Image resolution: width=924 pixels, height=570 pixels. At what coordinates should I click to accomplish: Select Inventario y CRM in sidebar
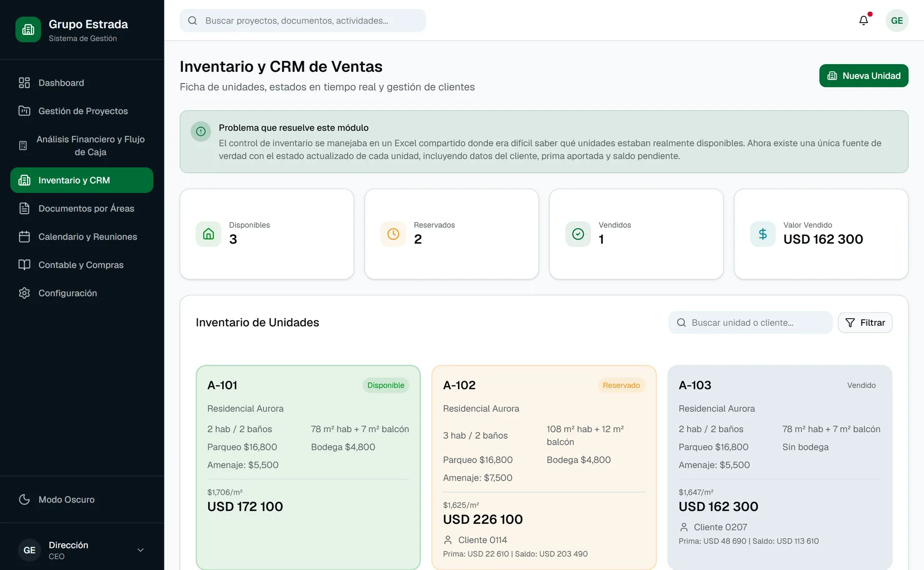tap(82, 180)
